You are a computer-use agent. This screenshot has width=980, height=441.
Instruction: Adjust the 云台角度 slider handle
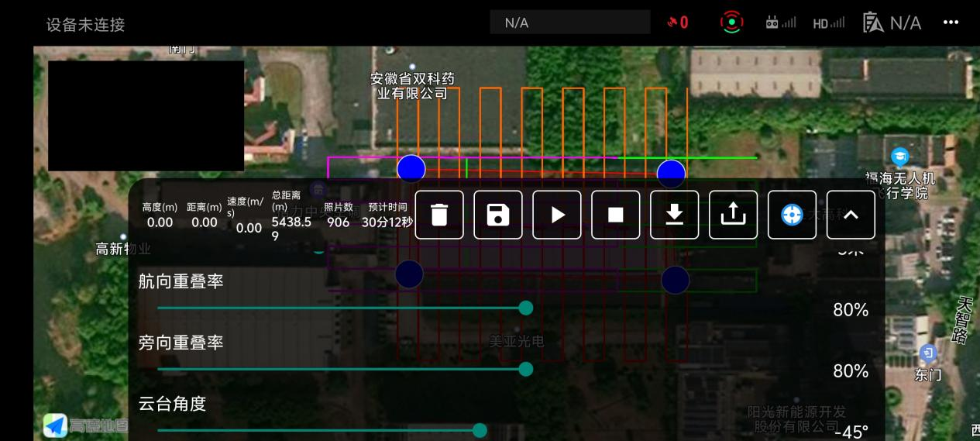(x=480, y=430)
